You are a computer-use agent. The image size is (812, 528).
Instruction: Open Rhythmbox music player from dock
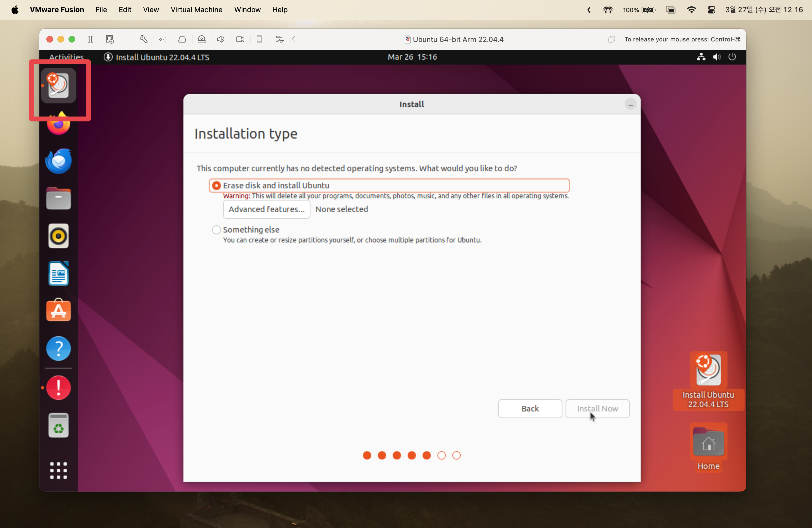point(58,236)
